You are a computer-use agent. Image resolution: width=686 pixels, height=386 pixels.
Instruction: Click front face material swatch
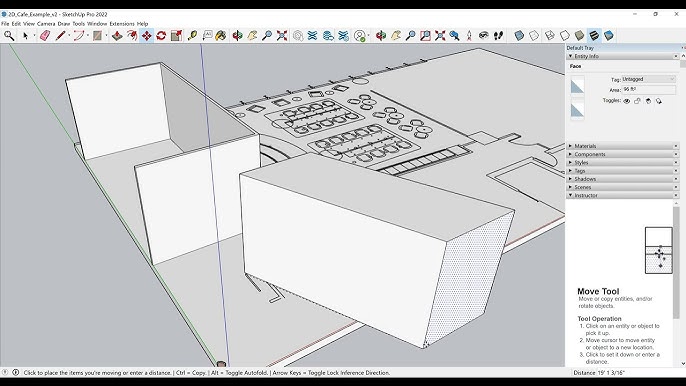577,85
